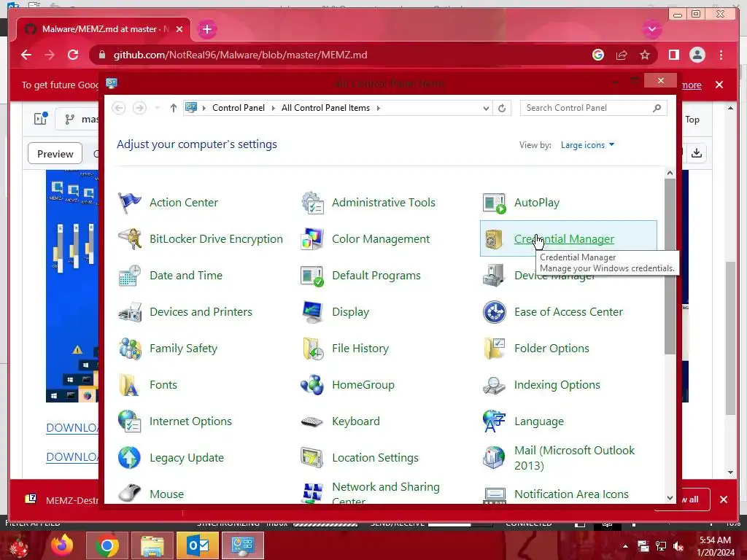Open the Display monitor icon
This screenshot has height=560, width=747.
[312, 312]
